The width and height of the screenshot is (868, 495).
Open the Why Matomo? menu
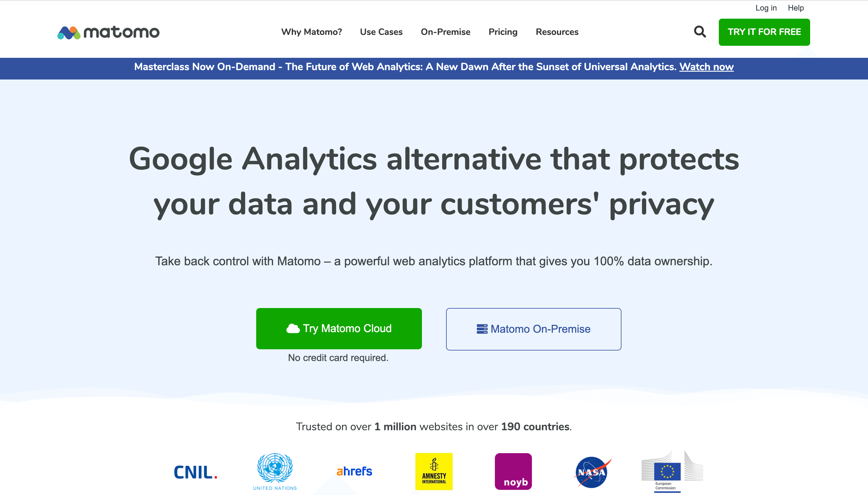click(311, 32)
